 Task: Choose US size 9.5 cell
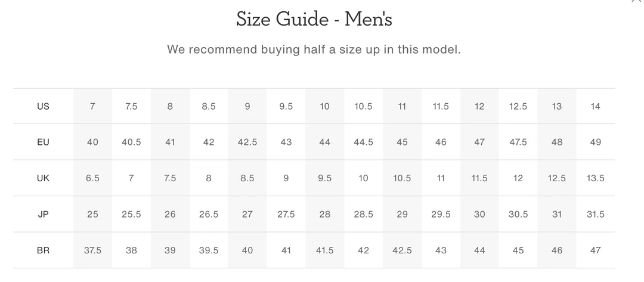coord(286,107)
